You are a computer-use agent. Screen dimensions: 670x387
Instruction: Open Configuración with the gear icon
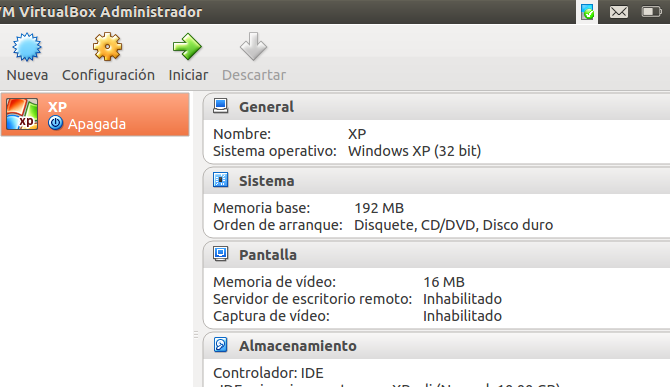click(x=108, y=47)
